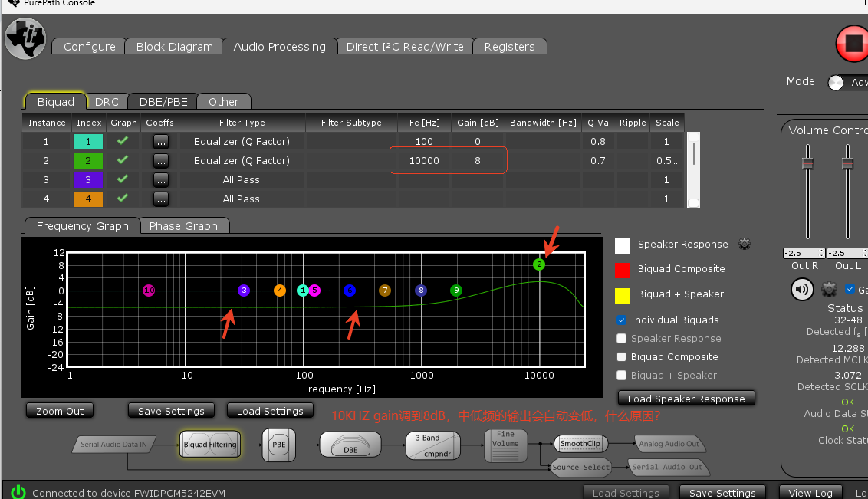This screenshot has height=499, width=868.
Task: Click the red stop button
Action: click(853, 43)
